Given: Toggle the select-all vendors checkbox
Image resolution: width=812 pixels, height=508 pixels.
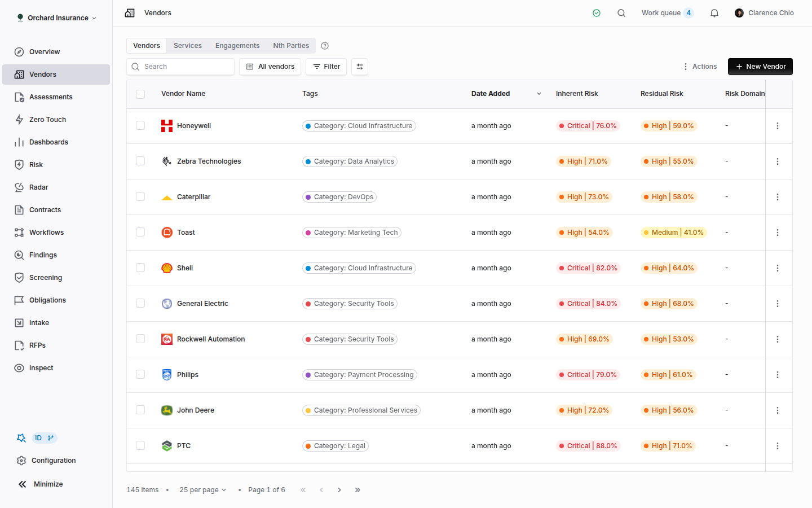Looking at the screenshot, I should [x=140, y=94].
